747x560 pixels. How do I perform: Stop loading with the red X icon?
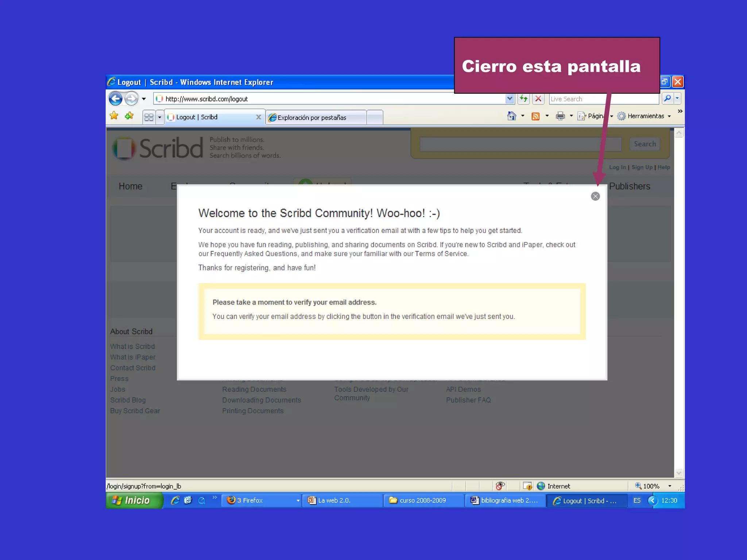click(x=538, y=98)
